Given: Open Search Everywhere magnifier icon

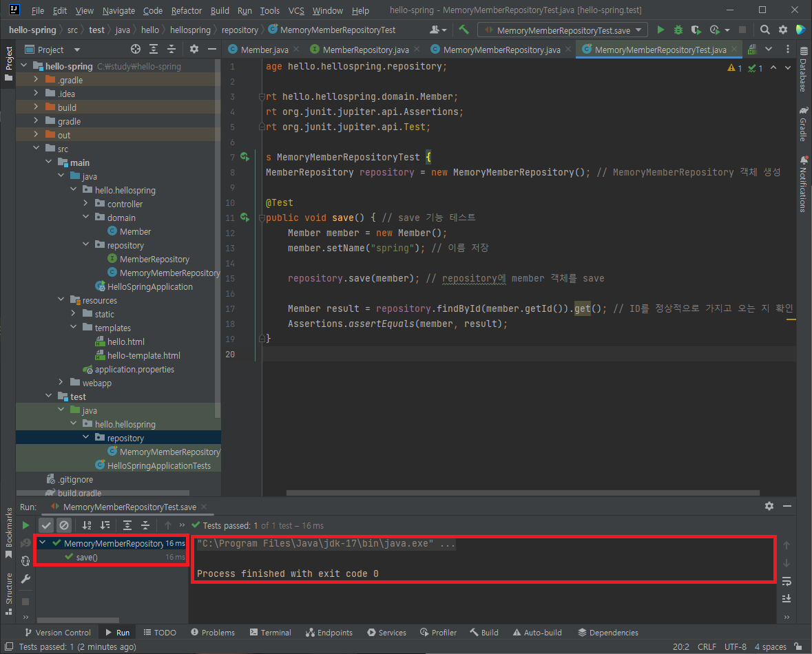Looking at the screenshot, I should click(765, 30).
